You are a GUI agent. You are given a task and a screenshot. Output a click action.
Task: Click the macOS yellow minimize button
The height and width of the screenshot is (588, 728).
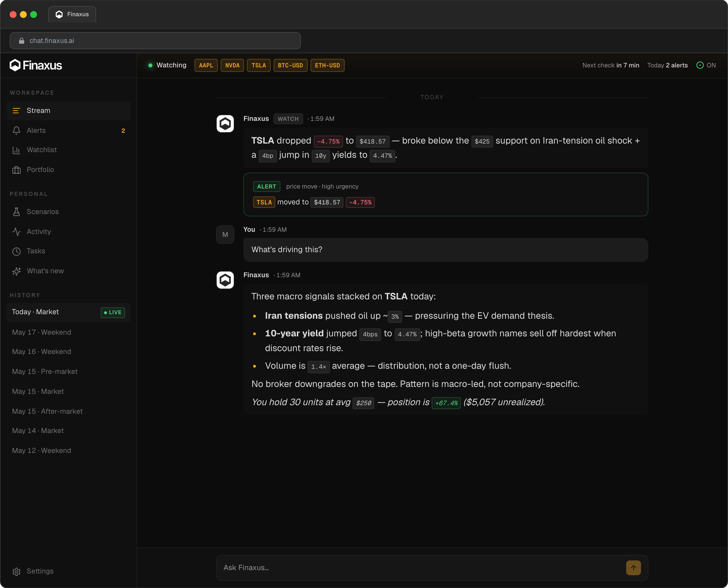[x=23, y=14]
